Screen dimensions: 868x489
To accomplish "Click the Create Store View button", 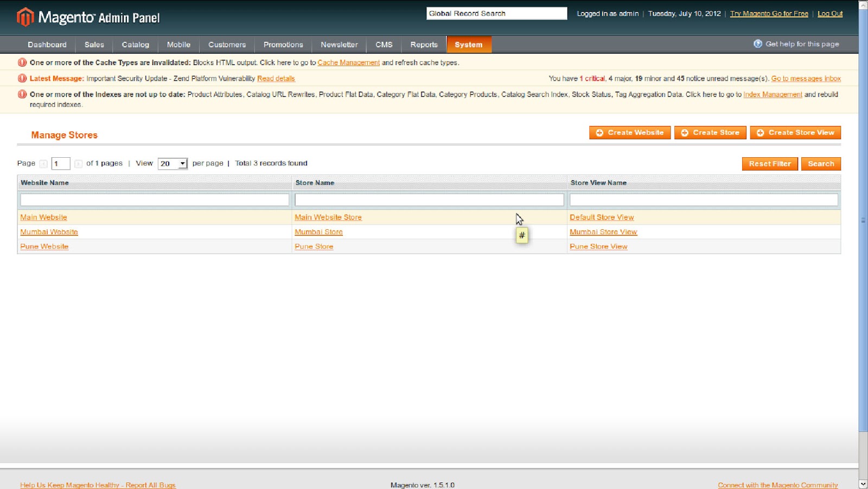I will pyautogui.click(x=795, y=133).
